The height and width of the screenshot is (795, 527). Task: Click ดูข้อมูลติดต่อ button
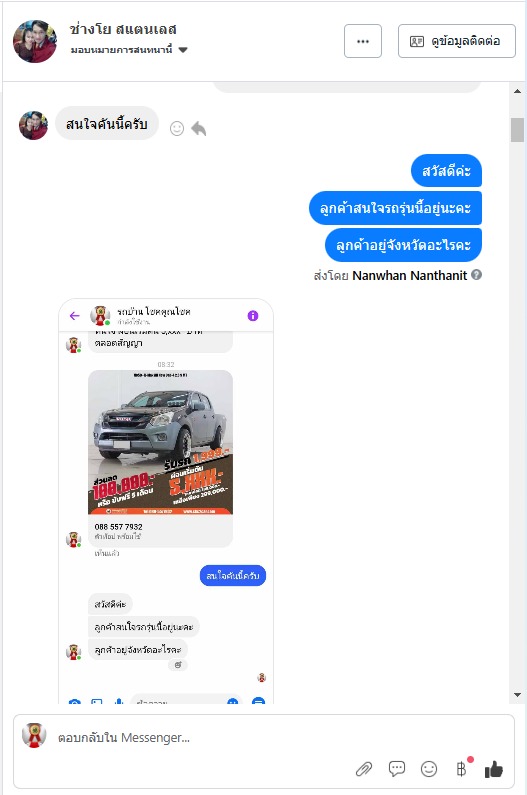(456, 41)
